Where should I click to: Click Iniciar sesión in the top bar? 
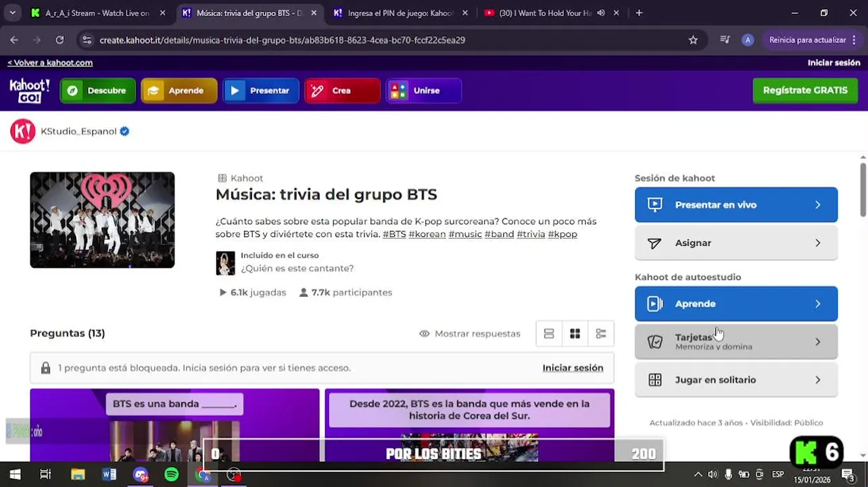[x=834, y=62]
